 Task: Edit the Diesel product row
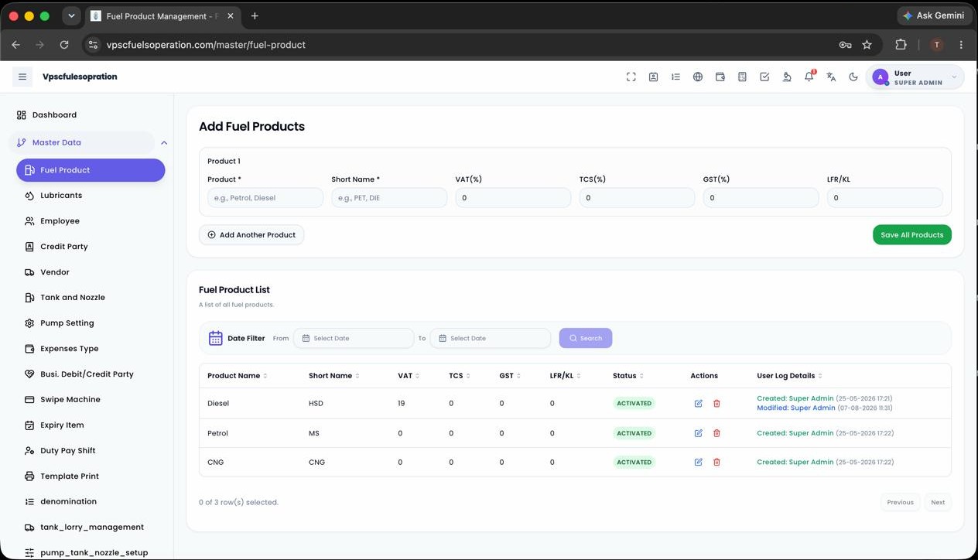699,403
